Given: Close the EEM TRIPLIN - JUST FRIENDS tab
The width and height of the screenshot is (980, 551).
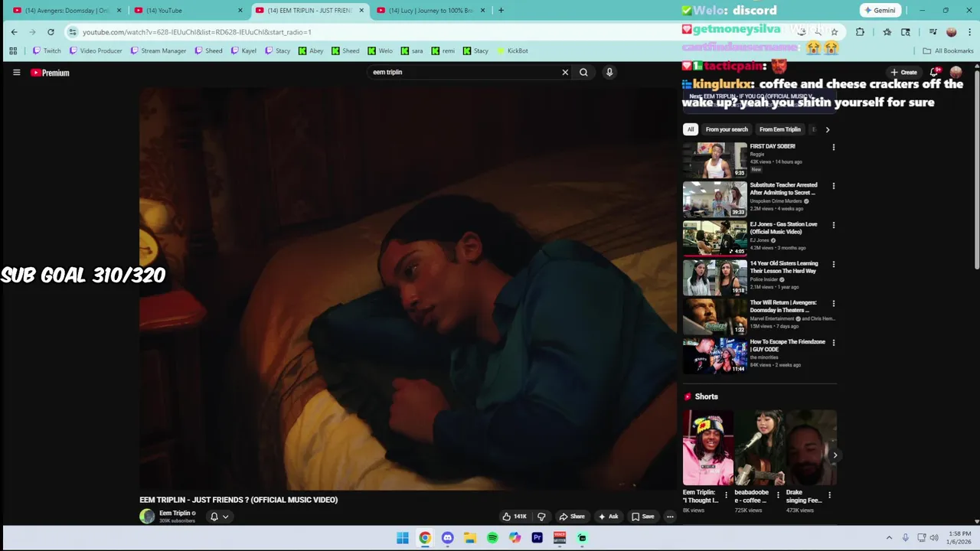Looking at the screenshot, I should coord(361,11).
